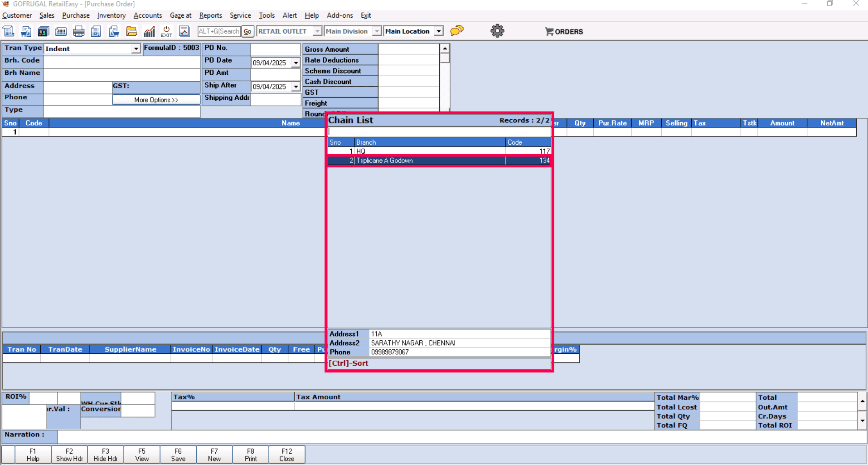Viewport: 868px width, 465px height.
Task: Click the Go search button
Action: click(247, 31)
